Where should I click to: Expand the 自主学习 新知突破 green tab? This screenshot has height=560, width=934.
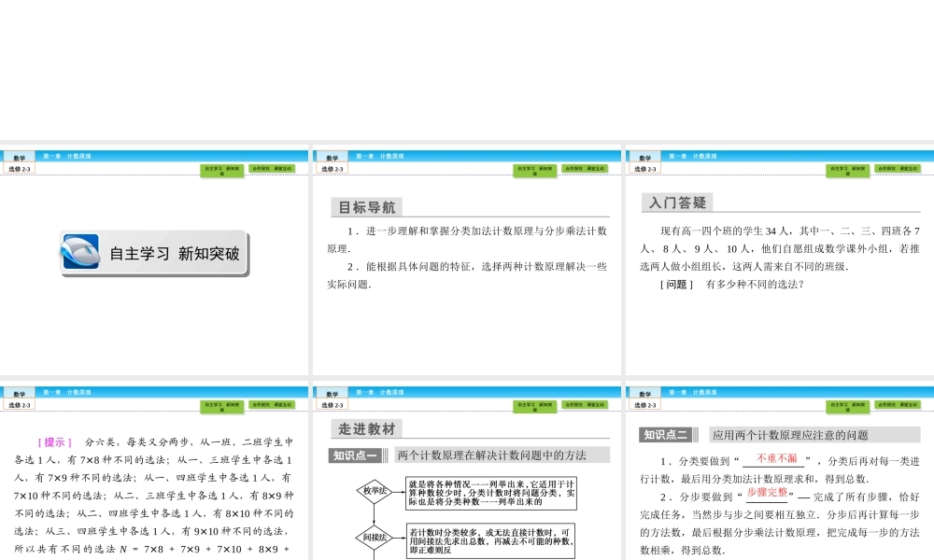tap(221, 170)
